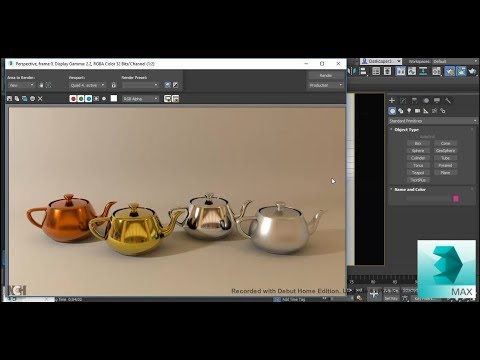This screenshot has height=360, width=480.
Task: Toggle UI button in render window
Action: [176, 99]
